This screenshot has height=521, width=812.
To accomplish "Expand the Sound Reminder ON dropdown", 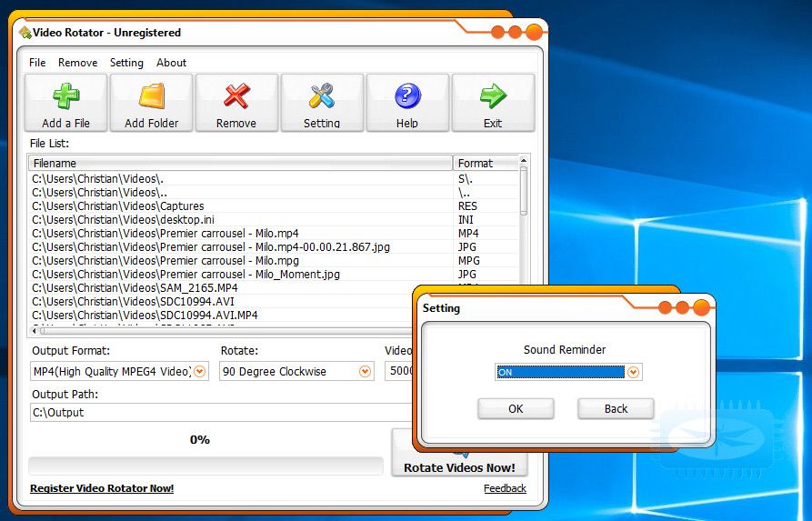I will [633, 373].
